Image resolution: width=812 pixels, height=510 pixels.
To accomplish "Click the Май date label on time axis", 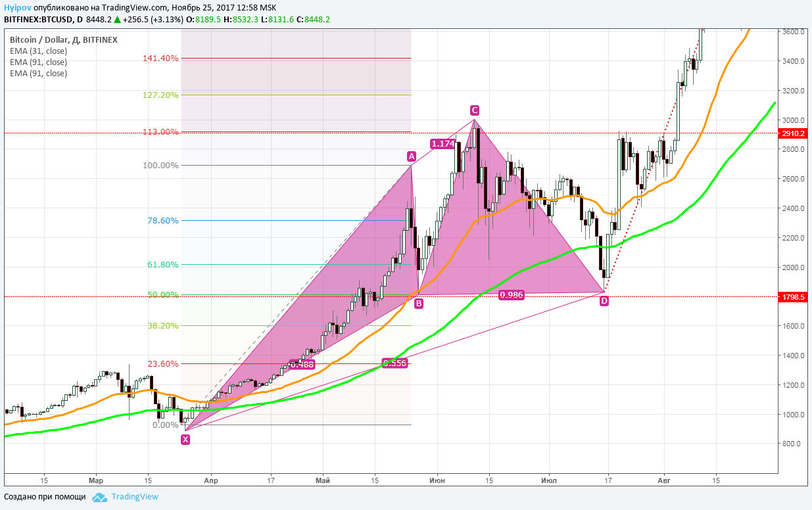I will 323,480.
